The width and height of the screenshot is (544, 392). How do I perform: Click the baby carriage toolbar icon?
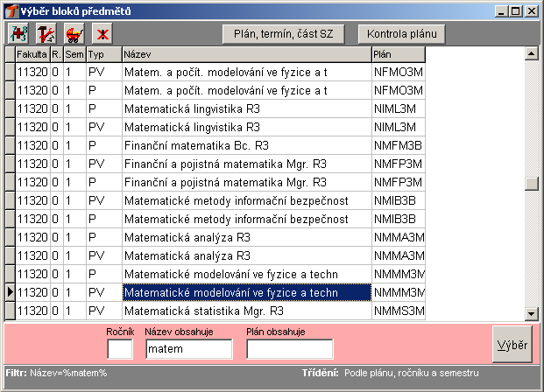coord(74,33)
